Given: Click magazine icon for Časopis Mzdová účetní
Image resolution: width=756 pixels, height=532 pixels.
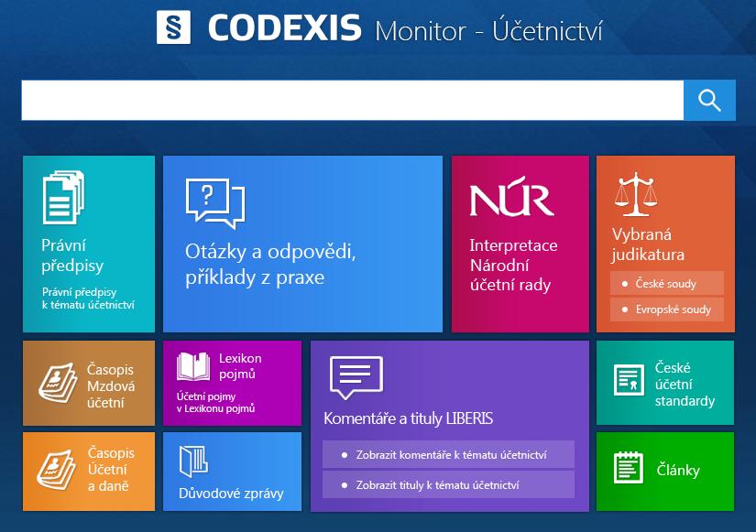Looking at the screenshot, I should click(x=58, y=383).
